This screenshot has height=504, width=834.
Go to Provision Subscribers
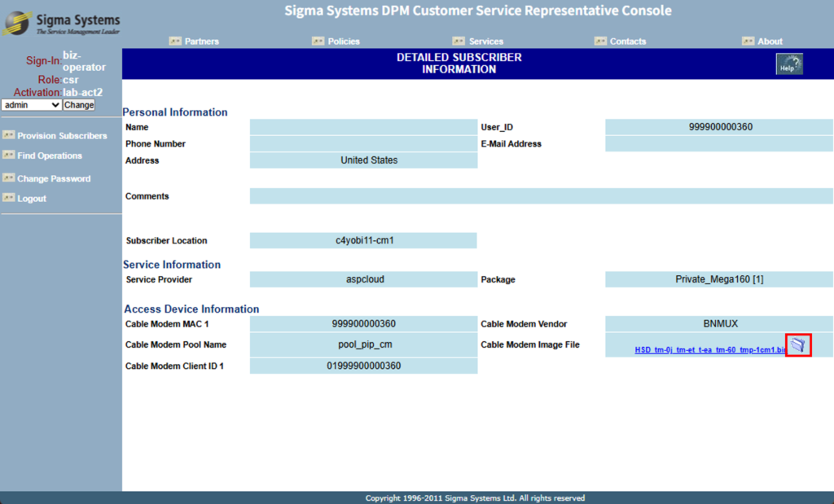(62, 136)
